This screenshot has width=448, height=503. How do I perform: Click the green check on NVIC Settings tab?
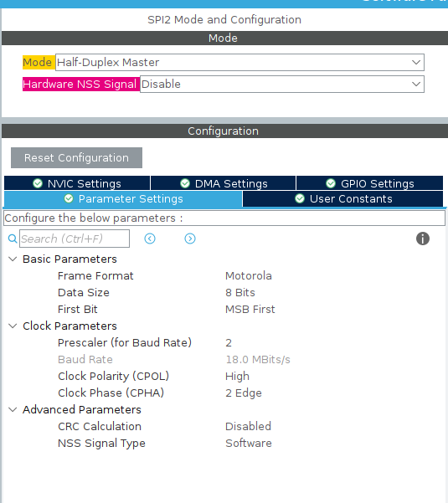(38, 183)
